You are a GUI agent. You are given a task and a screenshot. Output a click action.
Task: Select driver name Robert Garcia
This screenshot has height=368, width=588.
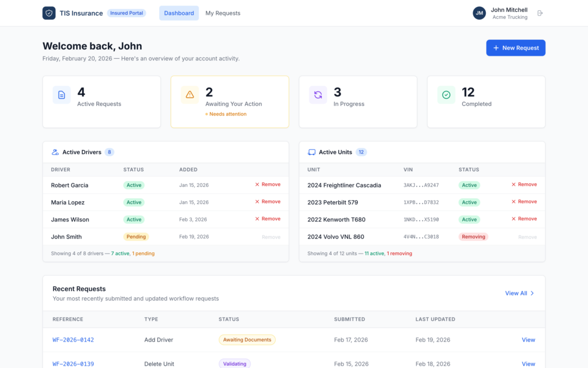pos(69,185)
